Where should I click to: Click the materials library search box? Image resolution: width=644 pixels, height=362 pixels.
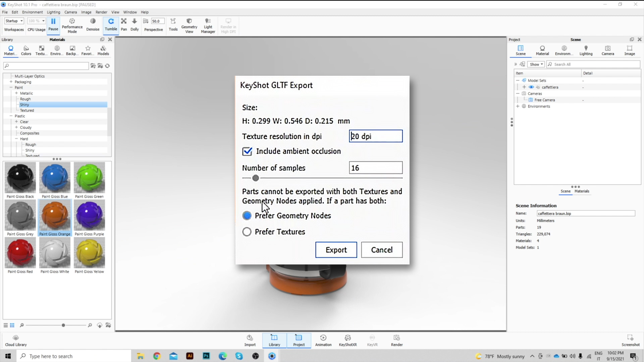[x=46, y=66]
